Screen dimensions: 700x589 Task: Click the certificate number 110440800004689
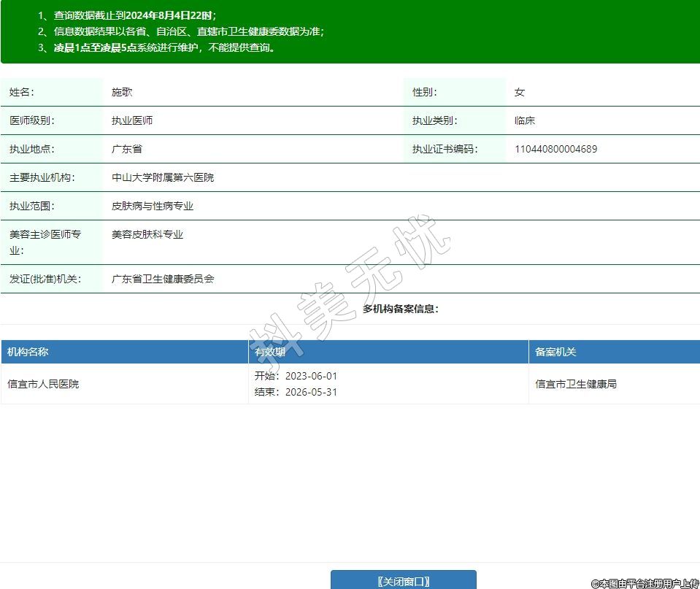[x=555, y=149]
